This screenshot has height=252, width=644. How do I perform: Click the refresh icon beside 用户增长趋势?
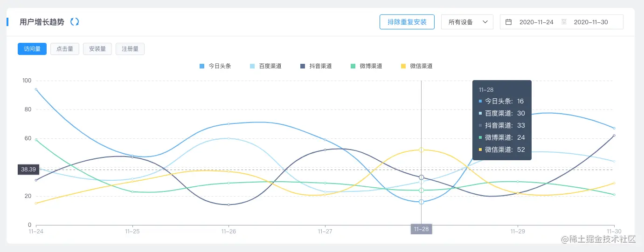75,22
